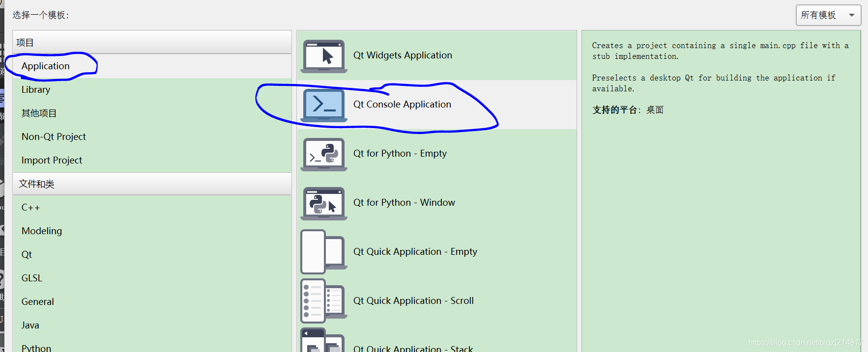The image size is (868, 352).
Task: Choose the Import Project category
Action: 152,160
